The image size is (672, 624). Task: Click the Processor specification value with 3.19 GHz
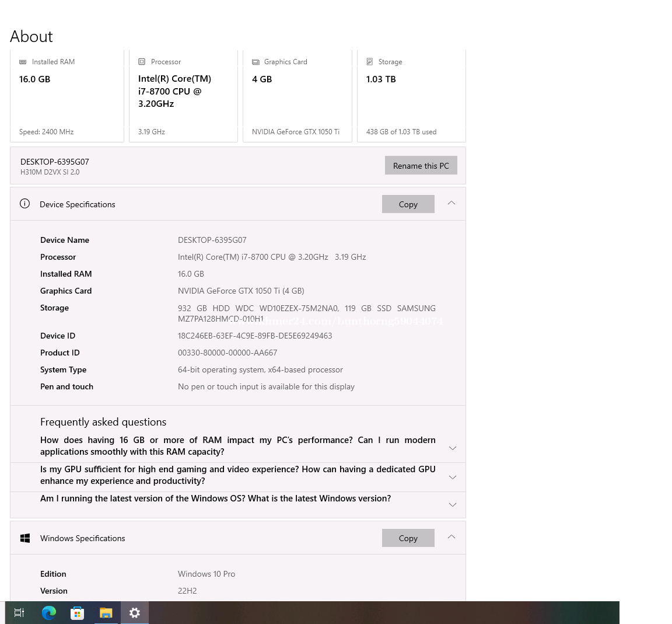tap(272, 257)
